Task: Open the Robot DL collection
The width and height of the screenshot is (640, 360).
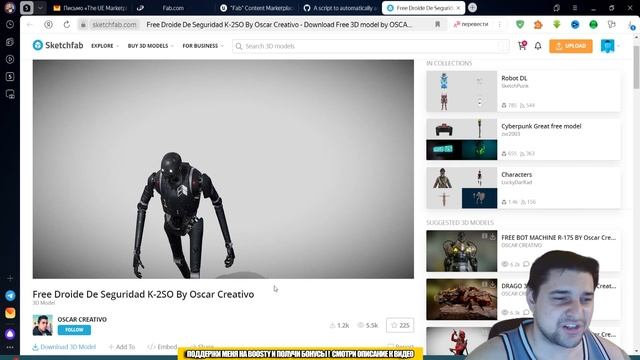Action: [x=514, y=78]
